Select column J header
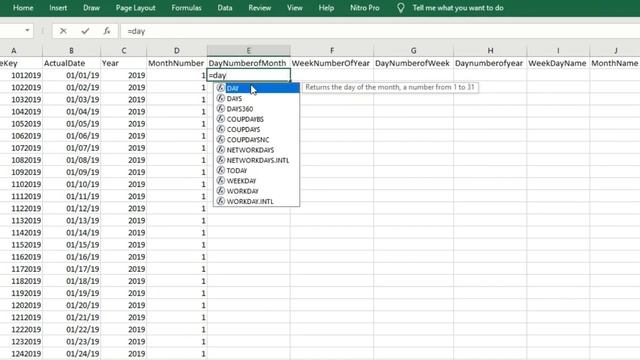This screenshot has width=640, height=360. click(615, 51)
